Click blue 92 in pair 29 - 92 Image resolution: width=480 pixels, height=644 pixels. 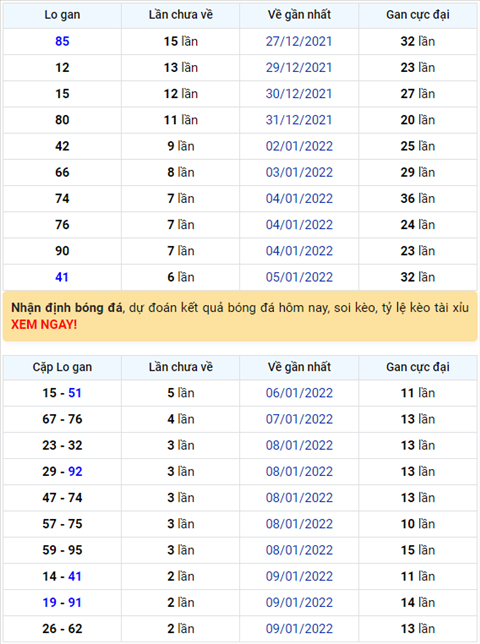75,472
